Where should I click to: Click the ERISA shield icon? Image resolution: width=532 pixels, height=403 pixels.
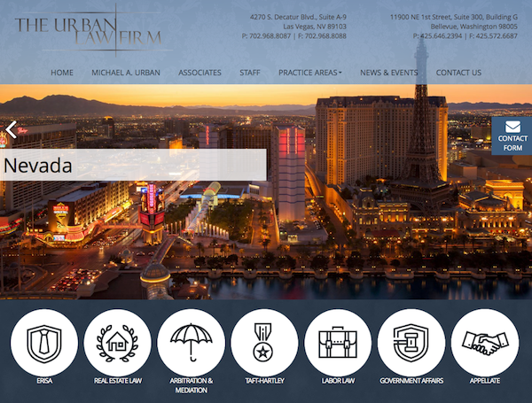click(44, 343)
